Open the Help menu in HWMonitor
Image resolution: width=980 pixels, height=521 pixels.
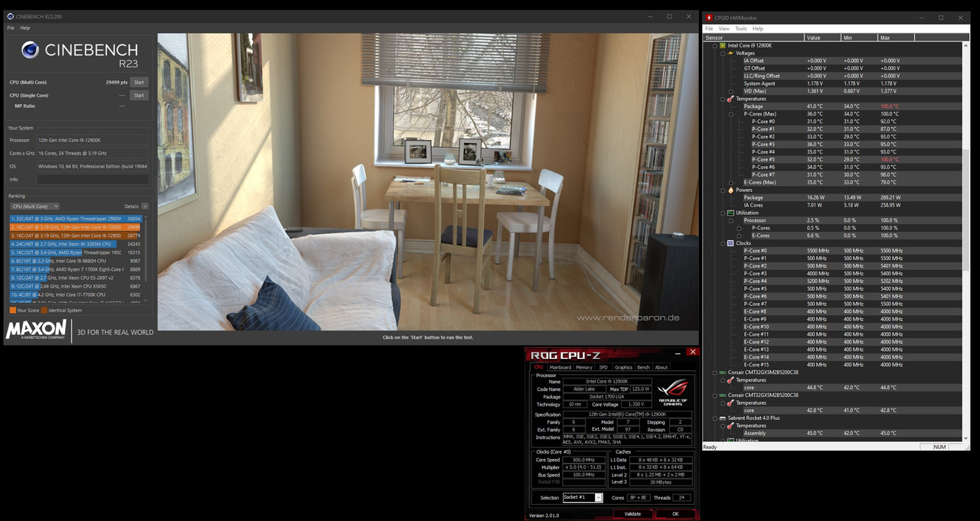tap(758, 28)
